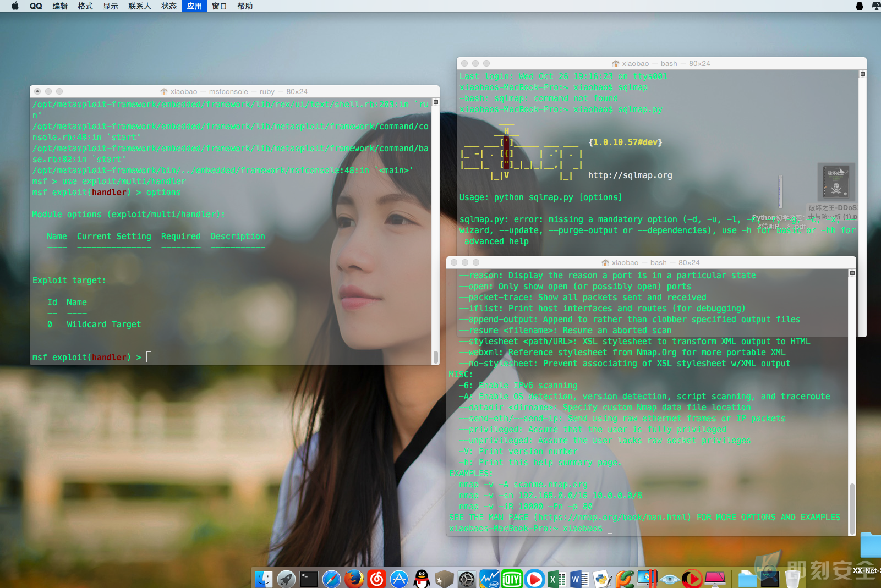Open System Preferences gear in Dock
Viewport: 881px width, 588px height.
(x=467, y=579)
